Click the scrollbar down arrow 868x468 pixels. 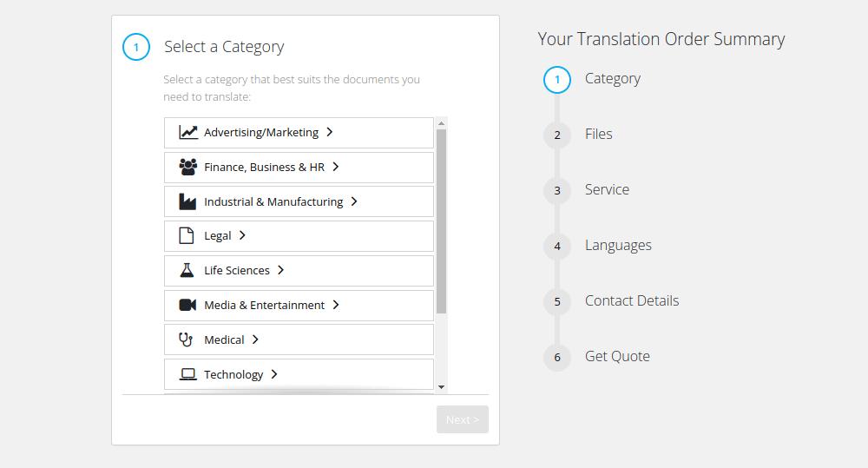click(x=441, y=387)
